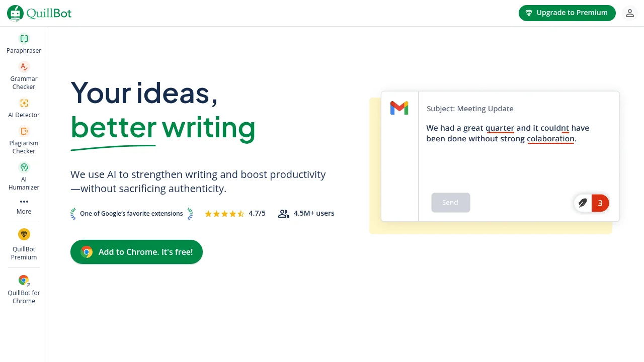Open the user account profile icon
The height and width of the screenshot is (362, 644).
629,14
